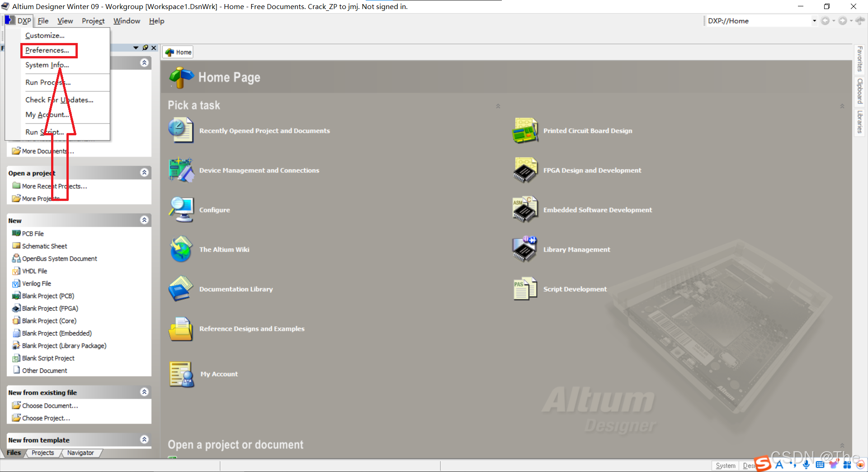The image size is (868, 472).
Task: Choose Run Script... from the DXP menu
Action: pos(45,132)
